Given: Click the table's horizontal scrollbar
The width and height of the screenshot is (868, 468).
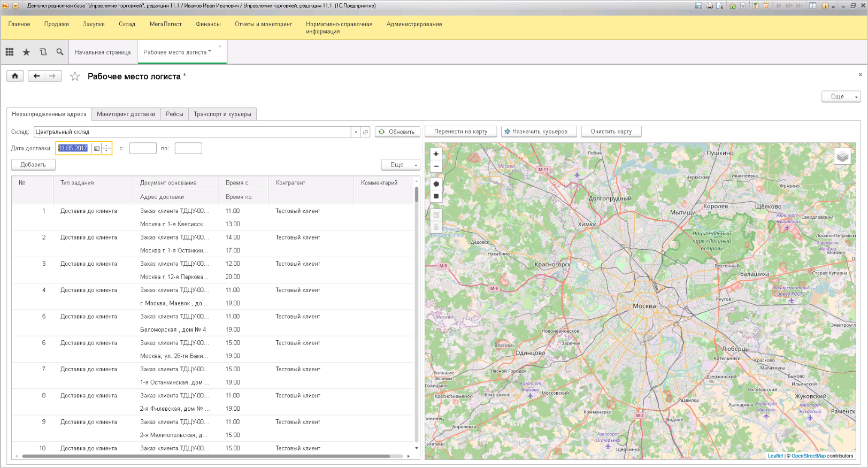Looking at the screenshot, I should pyautogui.click(x=206, y=456).
